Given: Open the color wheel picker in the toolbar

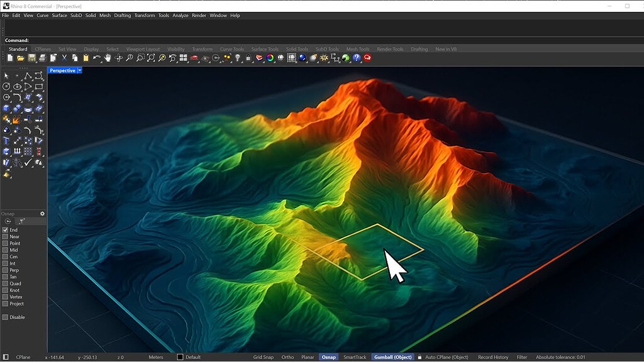Looking at the screenshot, I should pyautogui.click(x=270, y=58).
